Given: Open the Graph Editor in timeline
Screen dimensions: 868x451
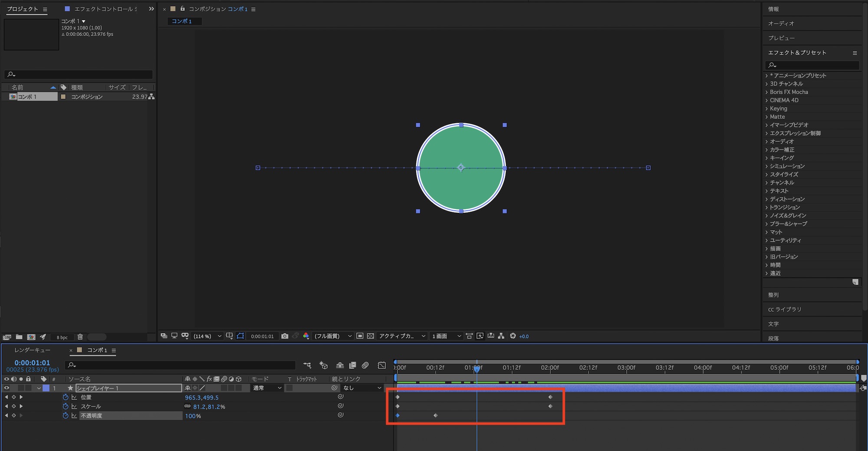Looking at the screenshot, I should (381, 365).
